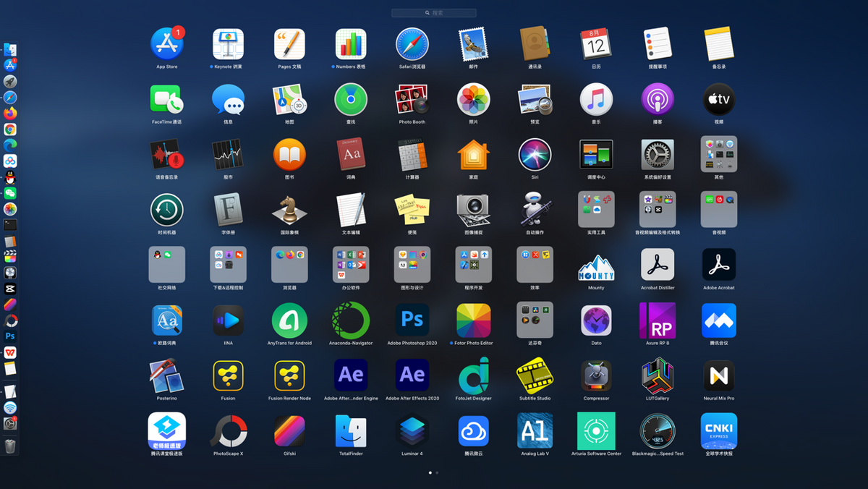
Task: Launch 查找 Find My app
Action: click(351, 99)
